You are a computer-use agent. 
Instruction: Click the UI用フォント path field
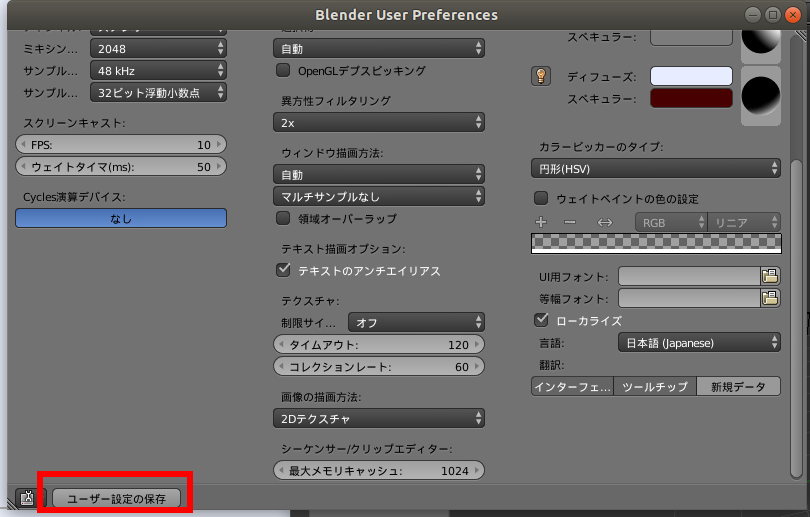tap(689, 276)
